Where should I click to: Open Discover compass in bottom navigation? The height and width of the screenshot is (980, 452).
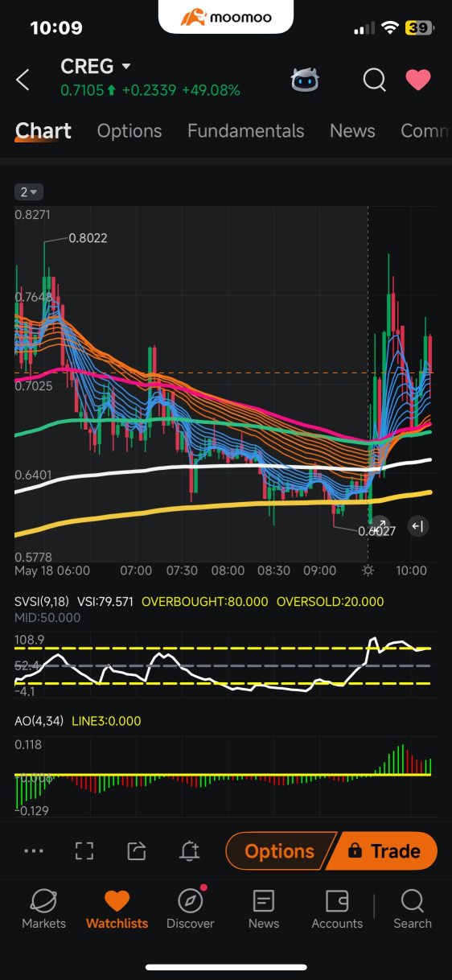191,909
